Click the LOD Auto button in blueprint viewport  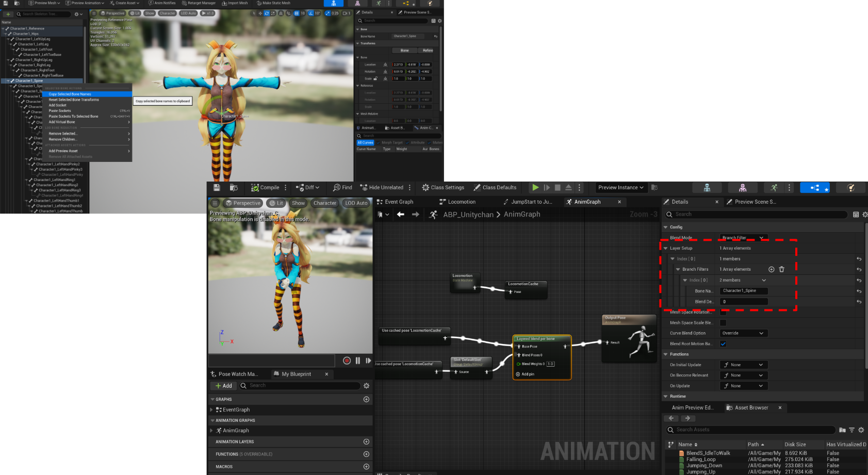pos(356,203)
